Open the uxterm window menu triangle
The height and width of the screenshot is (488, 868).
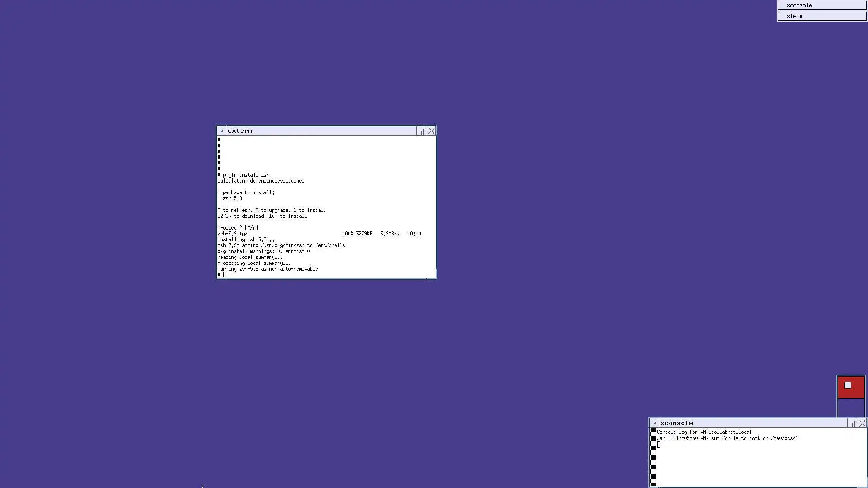[x=222, y=131]
